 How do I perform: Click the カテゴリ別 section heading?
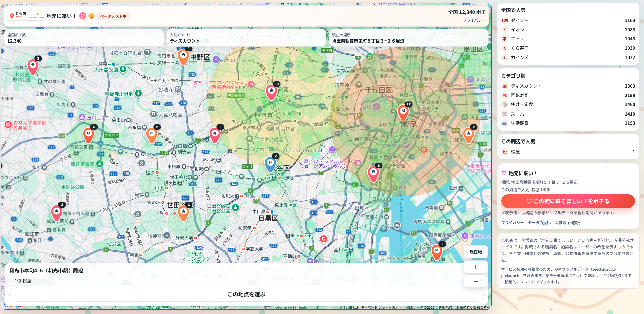(x=513, y=76)
